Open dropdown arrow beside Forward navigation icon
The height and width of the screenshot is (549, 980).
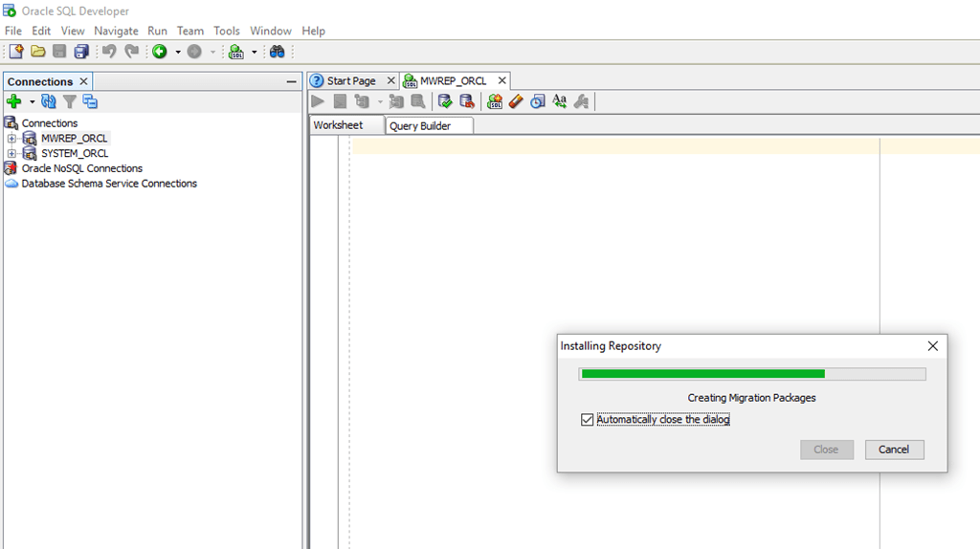(212, 52)
